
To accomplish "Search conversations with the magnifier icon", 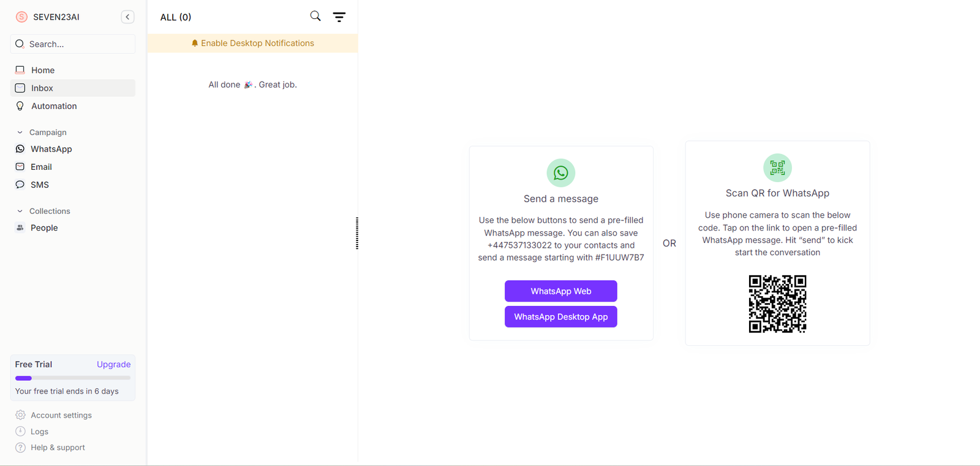I will tap(315, 17).
